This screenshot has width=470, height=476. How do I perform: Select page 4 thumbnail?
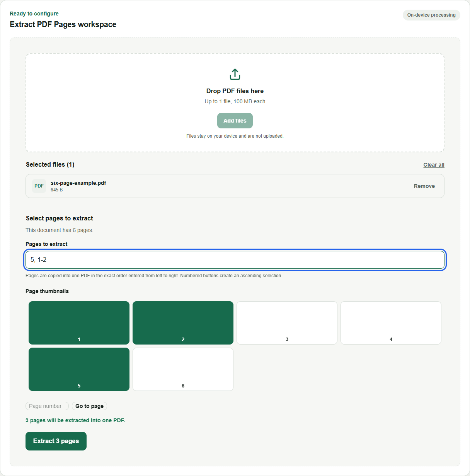click(x=391, y=323)
